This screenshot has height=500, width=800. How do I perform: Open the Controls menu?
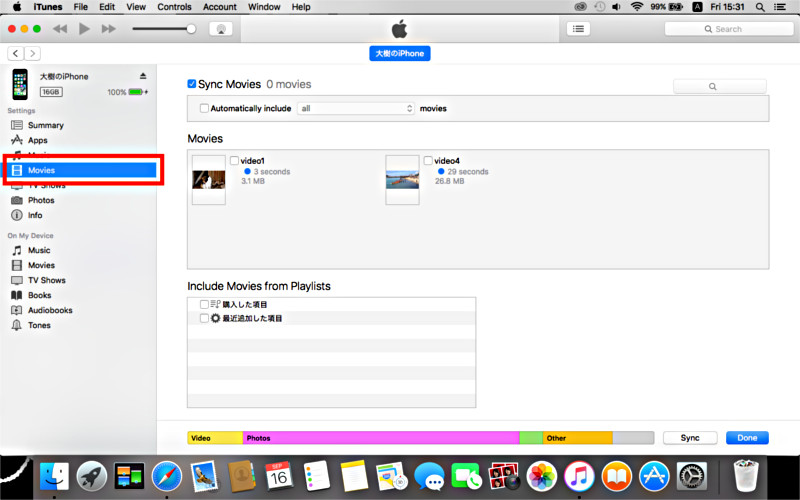174,7
